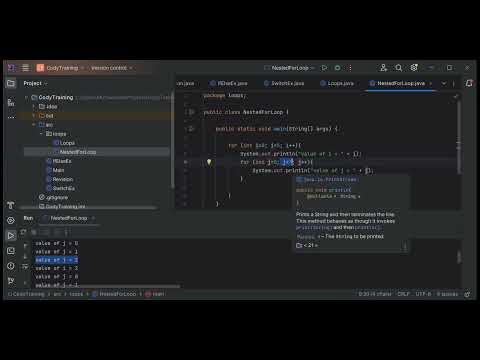Open the Git tool window icon
Image resolution: width=480 pixels, height=360 pixels.
pyautogui.click(x=11, y=281)
